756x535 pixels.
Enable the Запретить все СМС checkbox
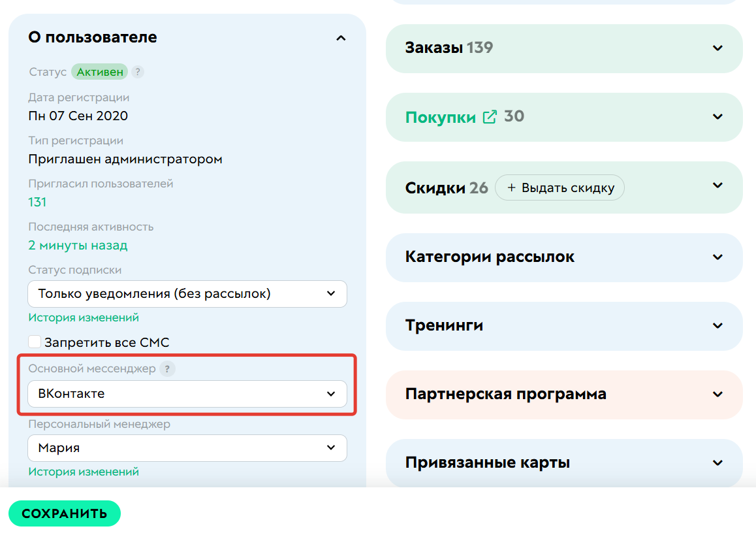34,342
